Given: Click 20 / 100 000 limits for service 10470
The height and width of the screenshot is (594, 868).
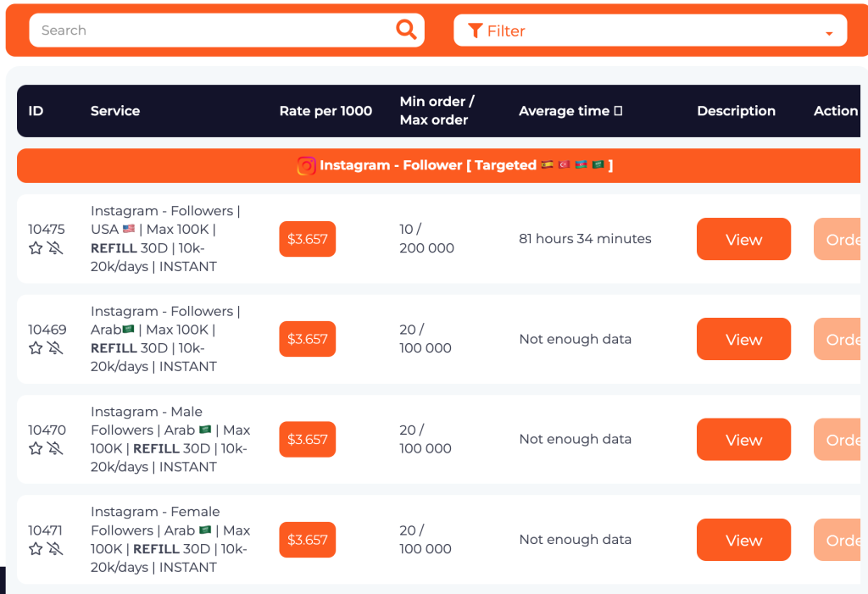Looking at the screenshot, I should pos(426,439).
